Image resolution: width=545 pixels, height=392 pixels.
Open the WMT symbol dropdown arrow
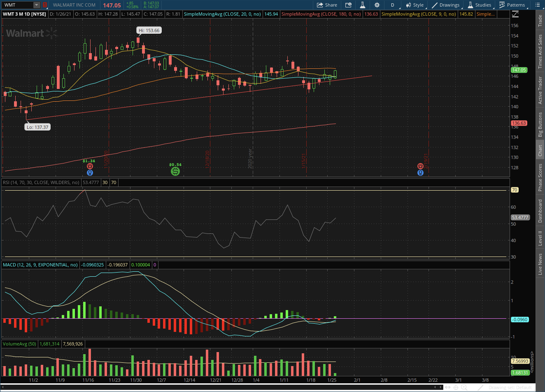click(x=36, y=5)
